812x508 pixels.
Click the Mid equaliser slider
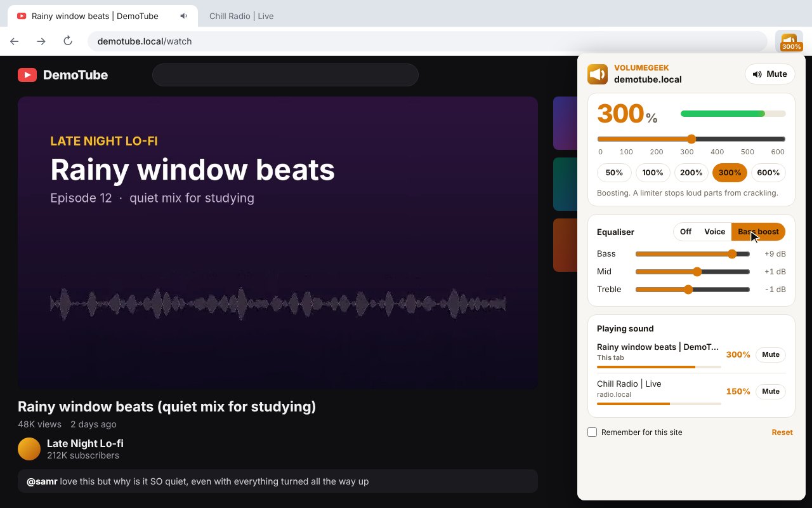point(693,272)
